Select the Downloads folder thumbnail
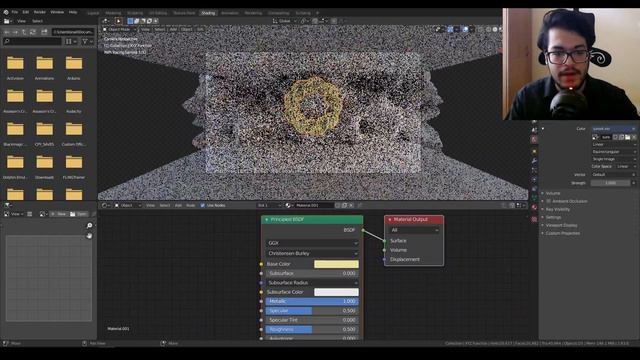The width and height of the screenshot is (640, 360). (44, 163)
